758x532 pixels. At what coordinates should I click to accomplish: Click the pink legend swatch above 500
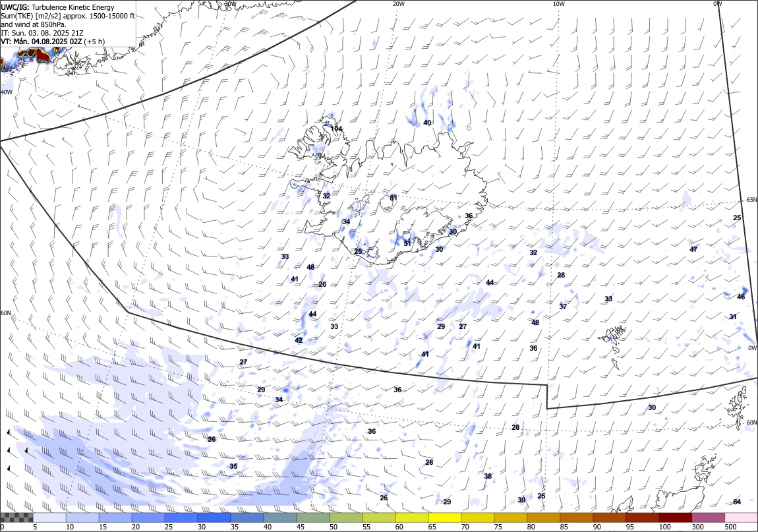tap(741, 517)
